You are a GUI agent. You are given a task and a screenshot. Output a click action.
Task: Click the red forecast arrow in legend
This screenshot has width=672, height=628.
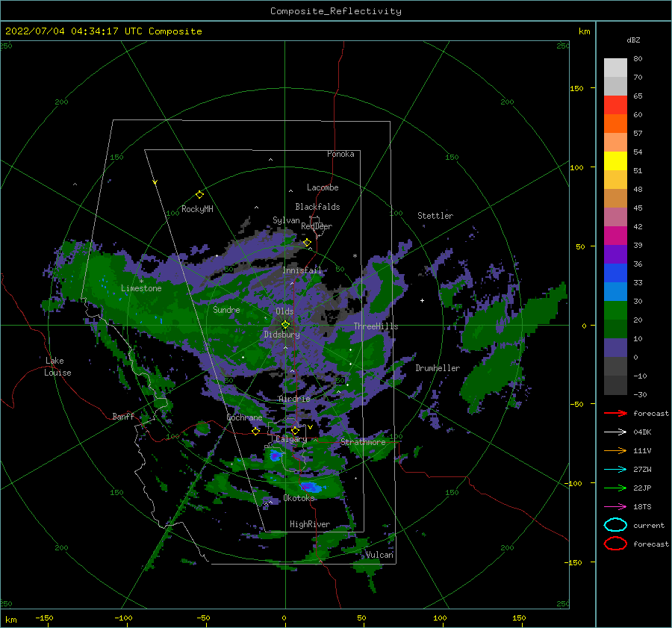coord(615,413)
